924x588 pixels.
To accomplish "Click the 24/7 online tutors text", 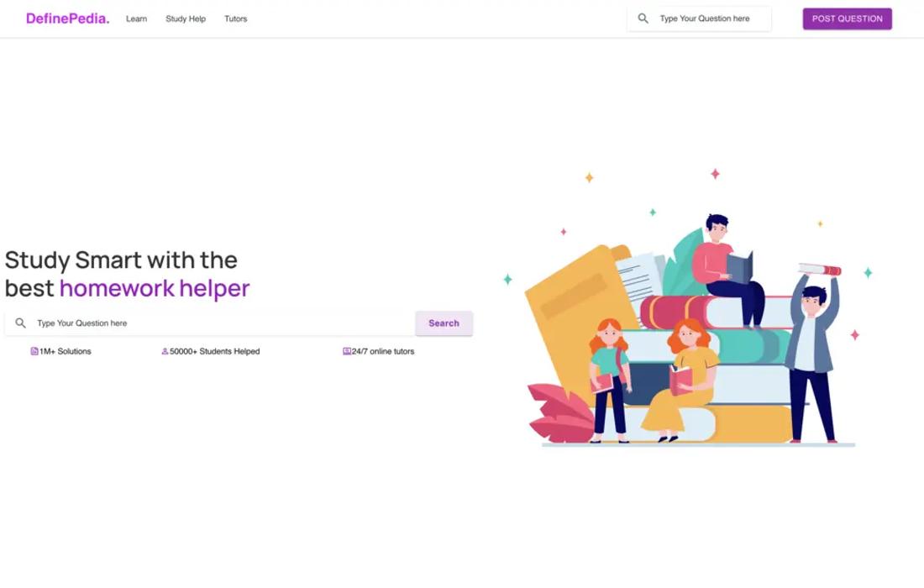I will 383,351.
